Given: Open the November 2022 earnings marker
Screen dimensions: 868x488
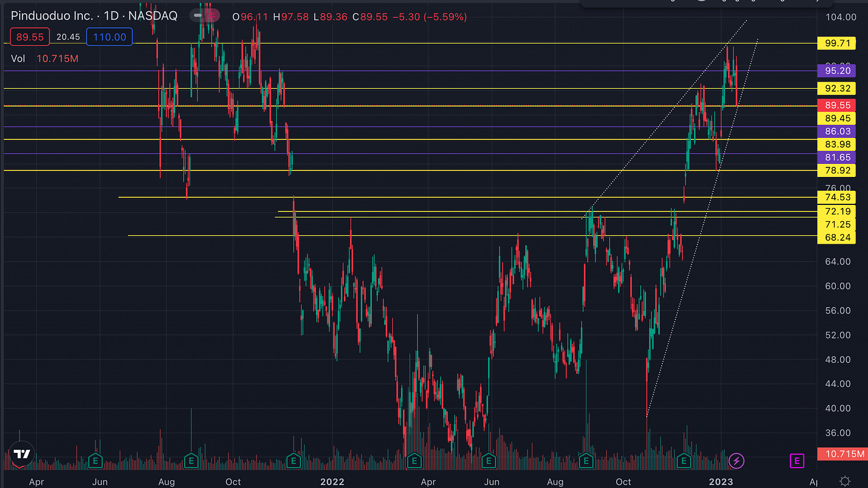Looking at the screenshot, I should click(684, 461).
